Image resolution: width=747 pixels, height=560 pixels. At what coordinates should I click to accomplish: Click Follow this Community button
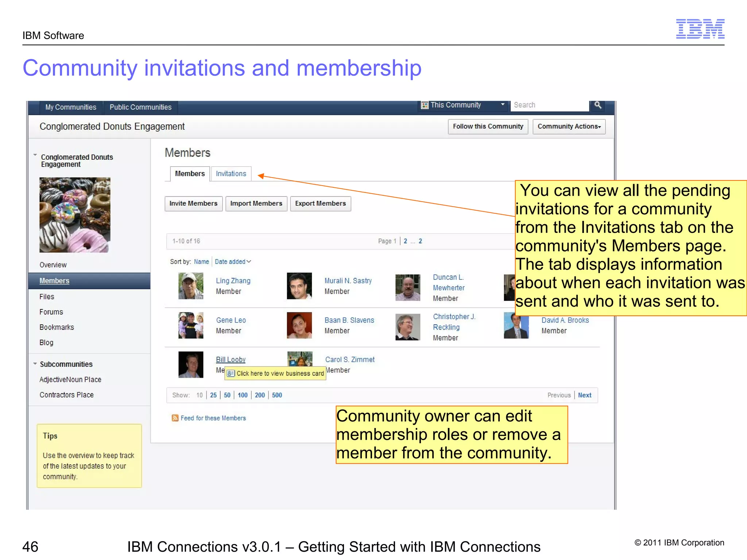click(488, 127)
